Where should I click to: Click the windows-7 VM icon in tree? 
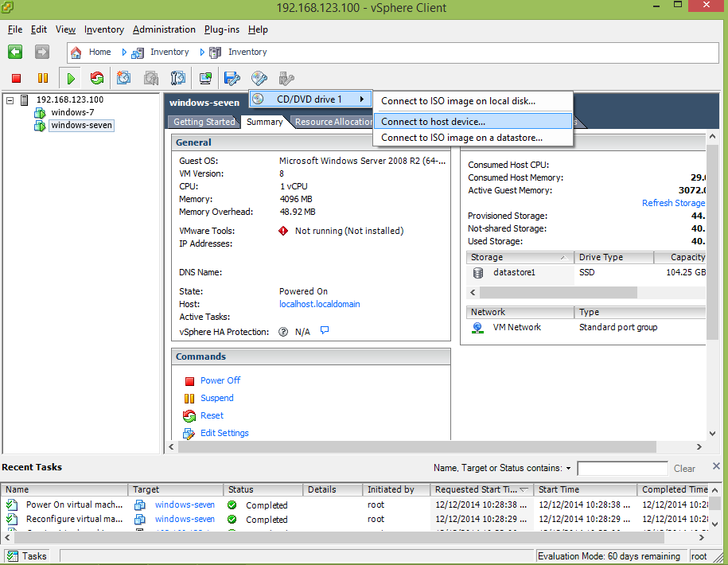coord(40,113)
